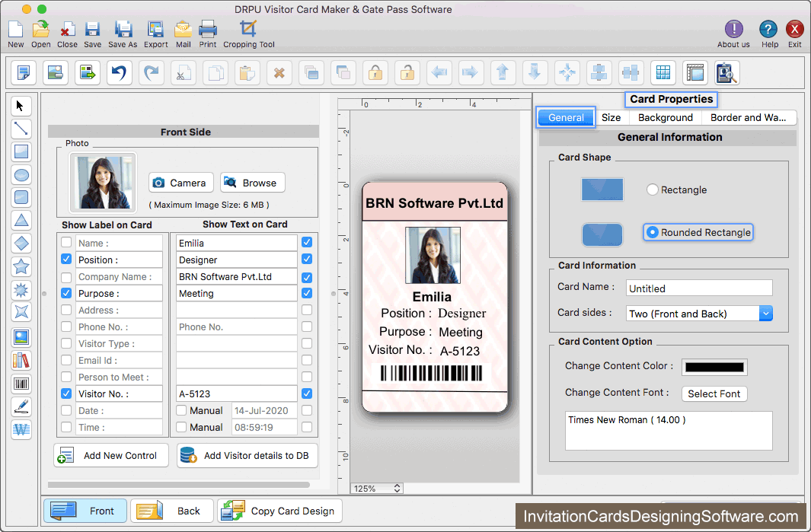
Task: Click the Camera button
Action: coord(181,183)
